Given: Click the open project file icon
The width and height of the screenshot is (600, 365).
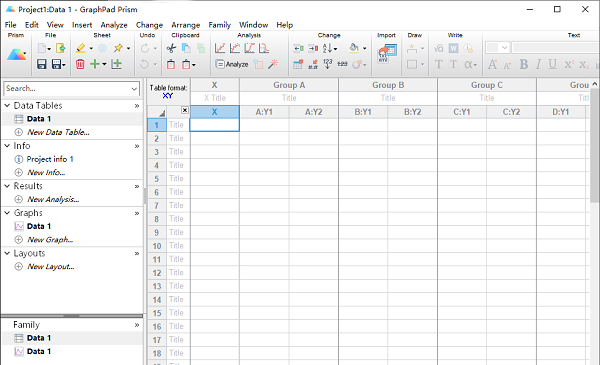Looking at the screenshot, I should [x=60, y=48].
